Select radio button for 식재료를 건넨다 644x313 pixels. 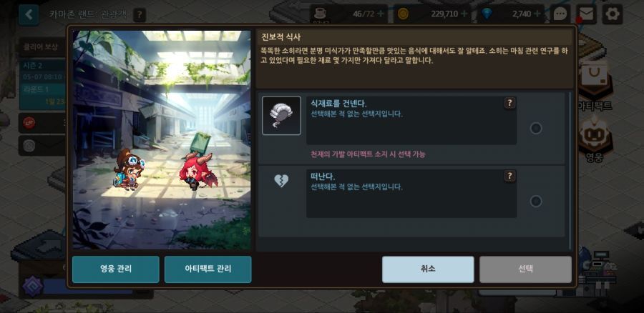tap(536, 129)
